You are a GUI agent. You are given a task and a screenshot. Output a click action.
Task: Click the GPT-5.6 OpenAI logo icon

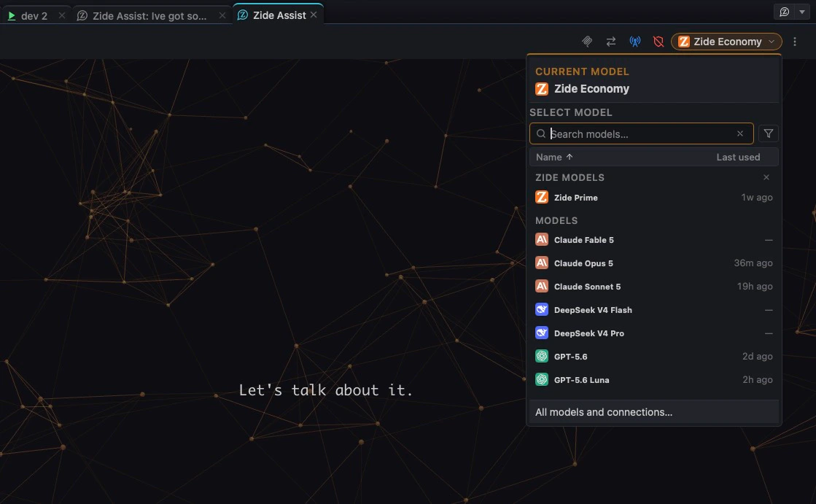coord(542,356)
